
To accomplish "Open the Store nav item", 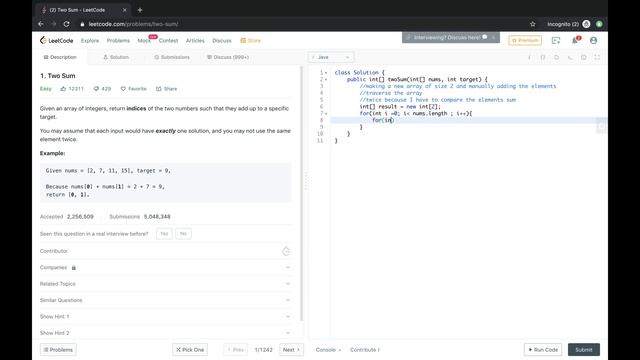I will coord(250,40).
